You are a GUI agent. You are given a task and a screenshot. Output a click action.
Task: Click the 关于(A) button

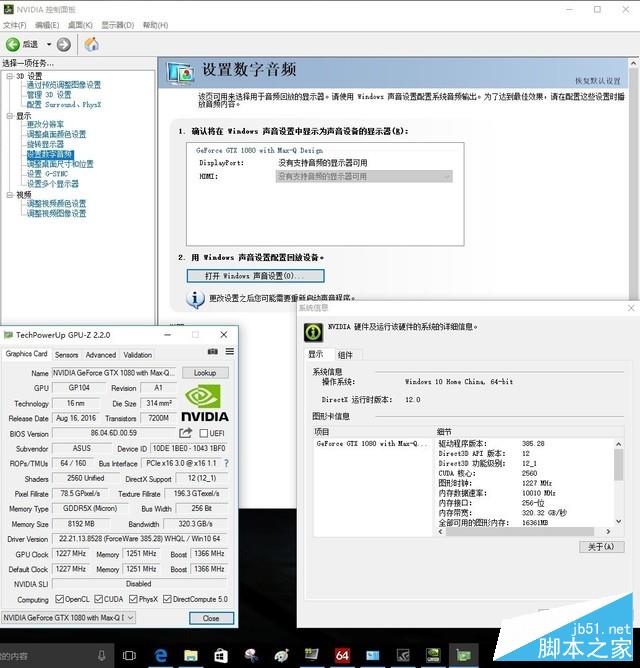pos(601,547)
